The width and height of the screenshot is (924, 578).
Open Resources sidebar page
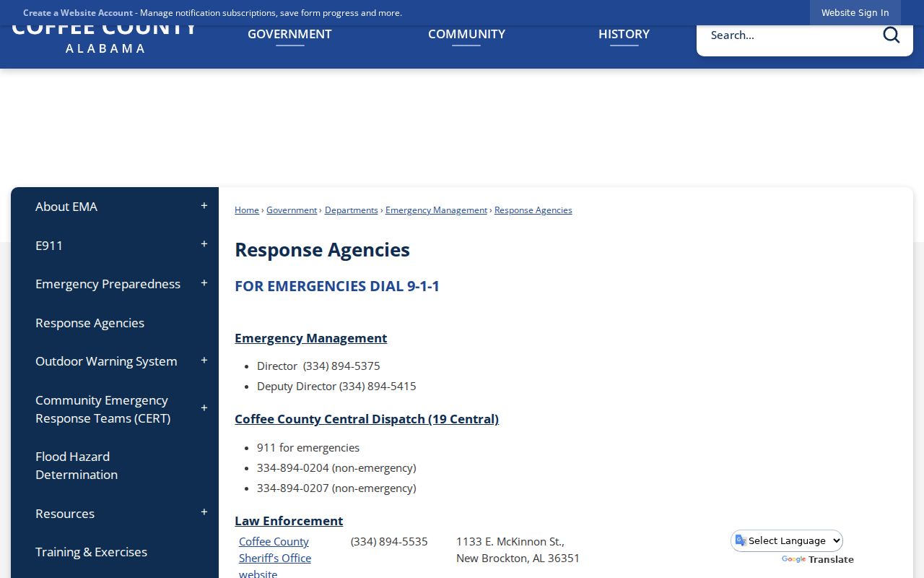pos(65,514)
